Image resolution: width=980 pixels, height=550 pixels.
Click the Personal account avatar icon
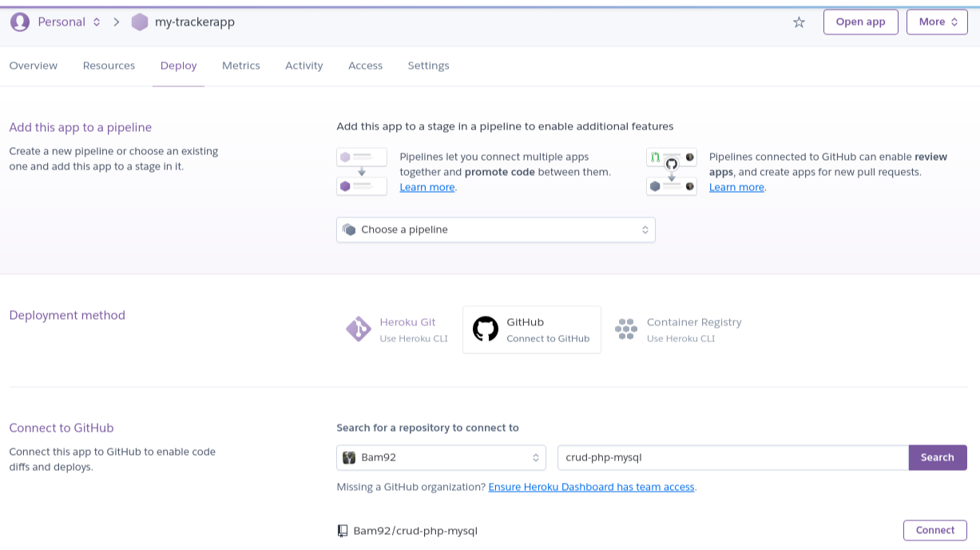tap(19, 22)
